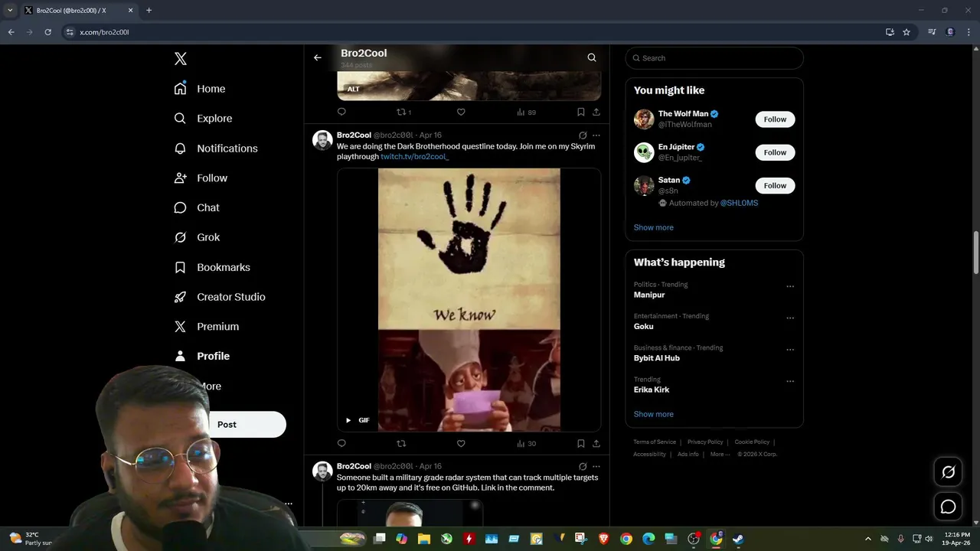
Task: Open the twitch.tv/bro2cool_ link
Action: coord(414,157)
